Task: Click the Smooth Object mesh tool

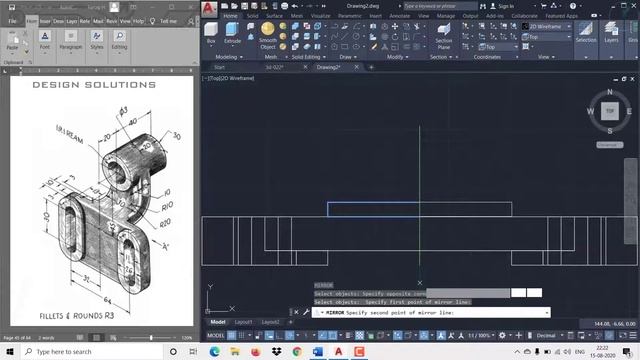Action: click(268, 36)
